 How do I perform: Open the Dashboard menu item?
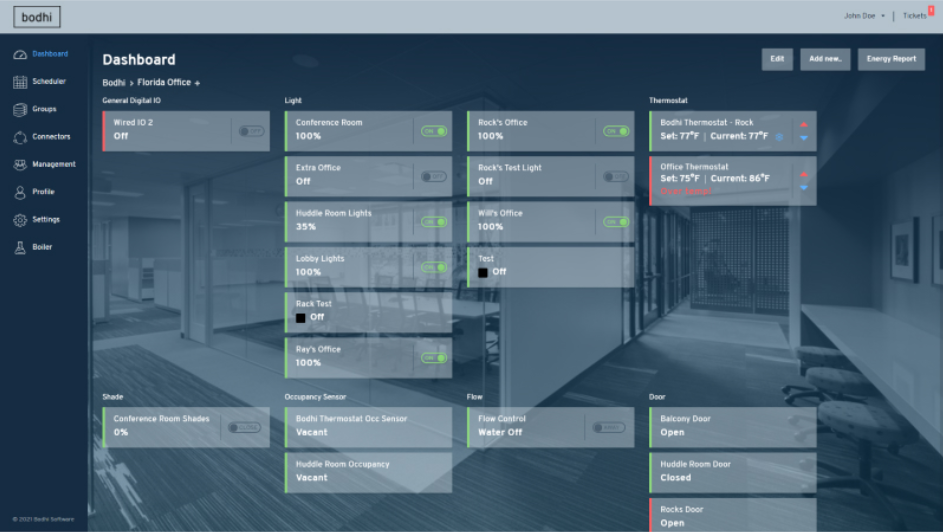(x=50, y=54)
